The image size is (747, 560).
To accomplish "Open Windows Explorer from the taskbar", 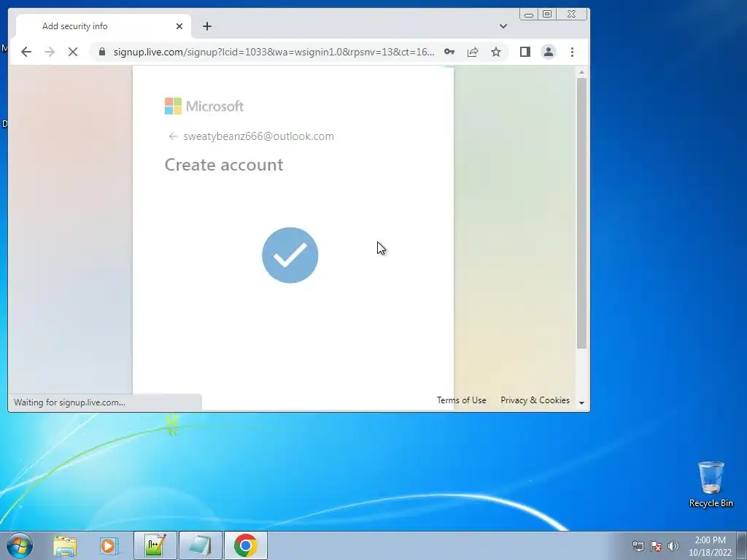I will click(65, 545).
